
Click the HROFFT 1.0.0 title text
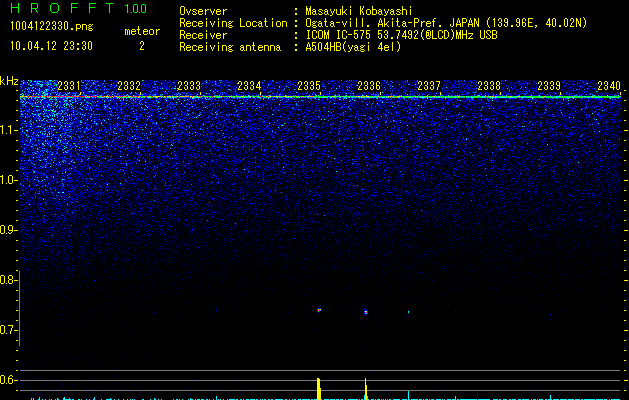click(x=78, y=8)
